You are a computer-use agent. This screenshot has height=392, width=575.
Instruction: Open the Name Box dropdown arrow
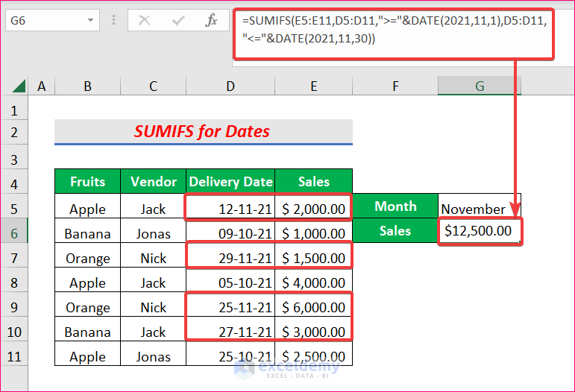(x=90, y=21)
